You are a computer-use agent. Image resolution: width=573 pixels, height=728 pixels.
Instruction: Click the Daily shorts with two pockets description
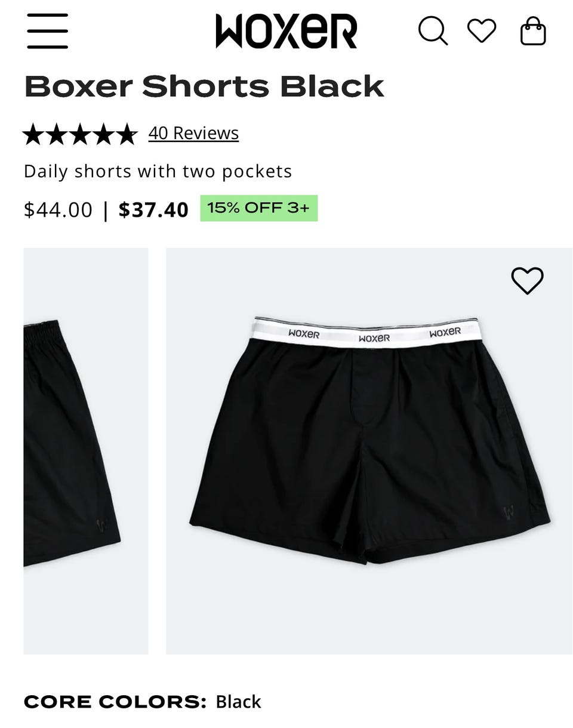158,171
